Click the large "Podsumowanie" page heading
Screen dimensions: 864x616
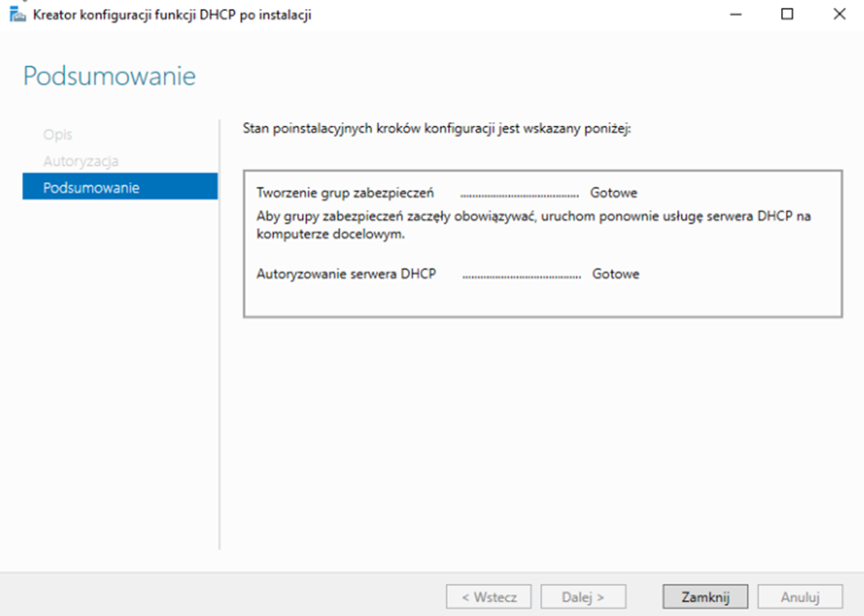[109, 76]
